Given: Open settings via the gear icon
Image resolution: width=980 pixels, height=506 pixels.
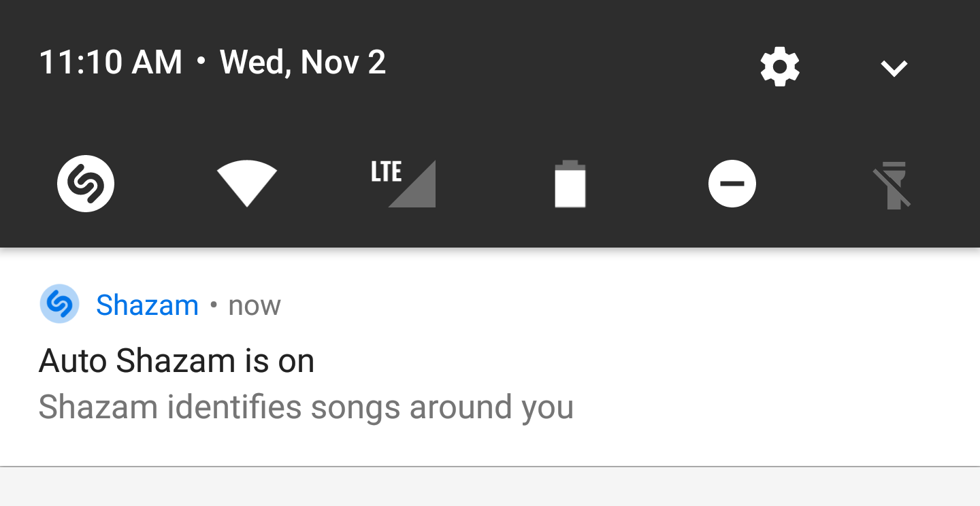Looking at the screenshot, I should pyautogui.click(x=780, y=67).
